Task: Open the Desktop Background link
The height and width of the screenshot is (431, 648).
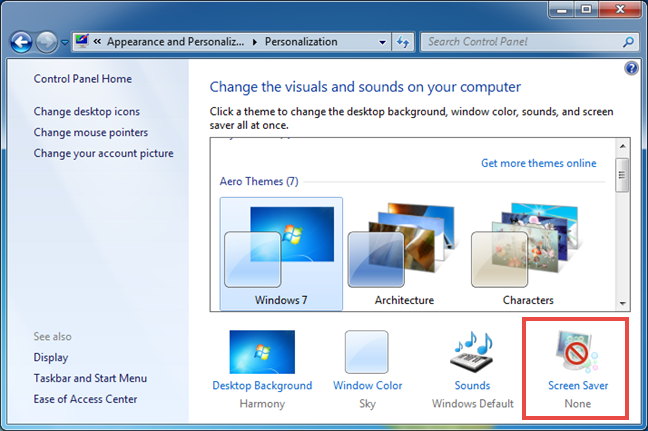Action: pyautogui.click(x=262, y=386)
